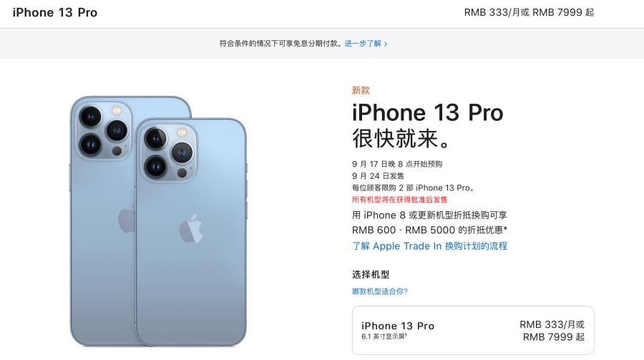Click the camera module of the front phone

[x=168, y=152]
